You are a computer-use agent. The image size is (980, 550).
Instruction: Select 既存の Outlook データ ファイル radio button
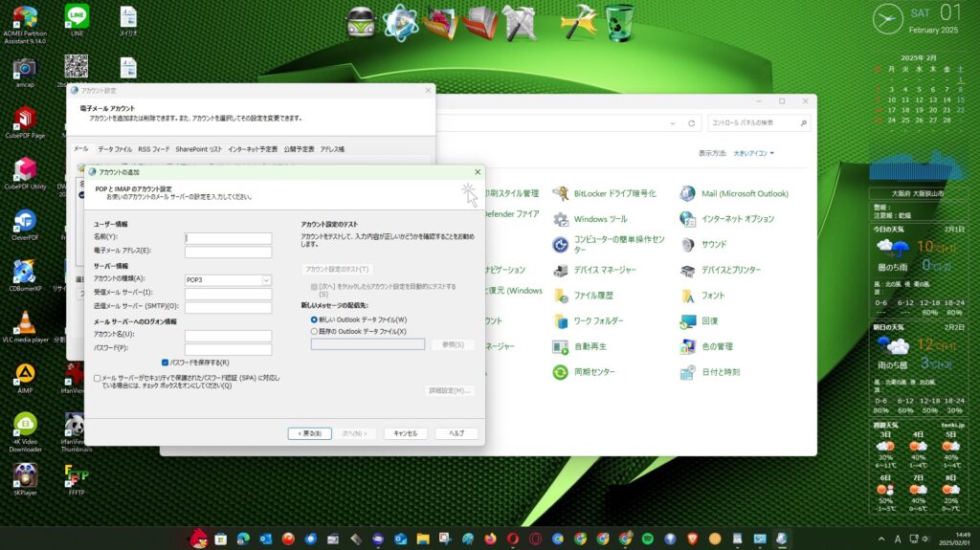pyautogui.click(x=315, y=331)
